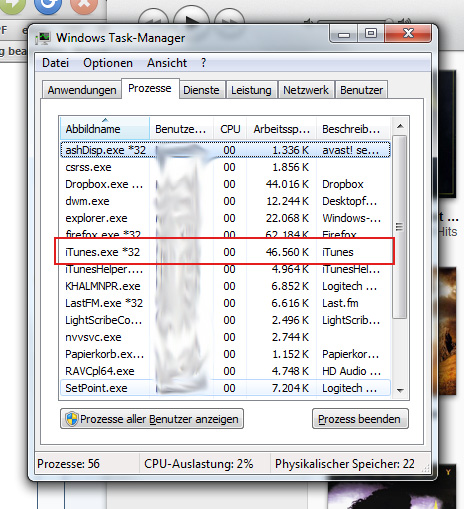Click the process list scrollbar thumb
The height and width of the screenshot is (509, 464).
pyautogui.click(x=400, y=227)
